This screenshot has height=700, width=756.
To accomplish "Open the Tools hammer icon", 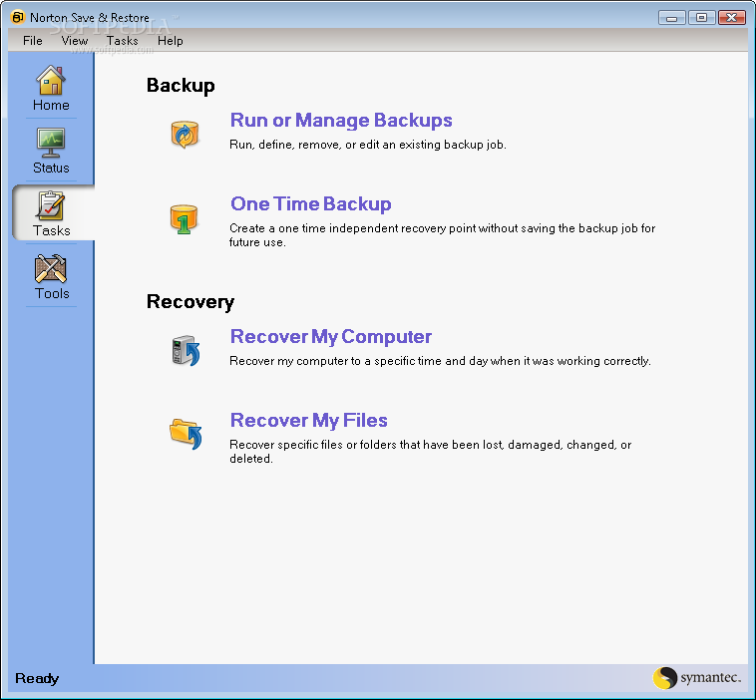I will point(51,268).
